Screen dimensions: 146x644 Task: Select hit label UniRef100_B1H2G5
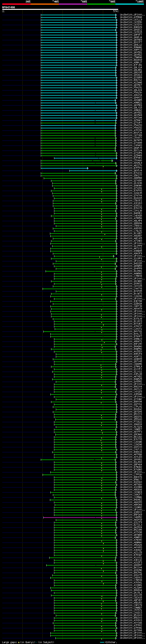pos(131,198)
